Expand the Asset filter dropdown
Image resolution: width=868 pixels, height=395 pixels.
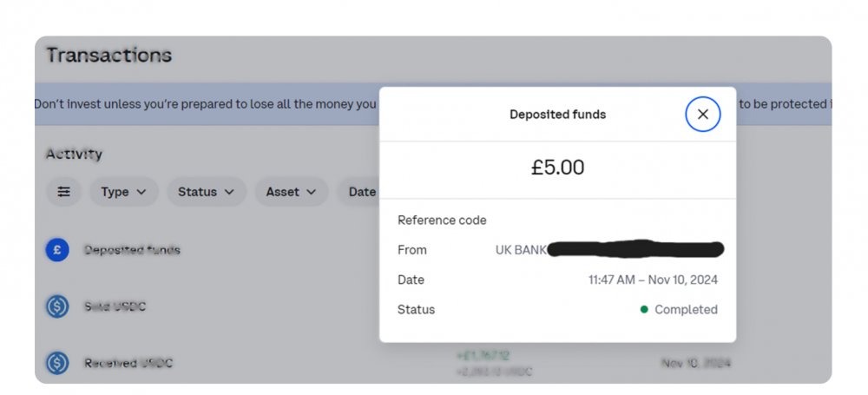click(x=291, y=192)
